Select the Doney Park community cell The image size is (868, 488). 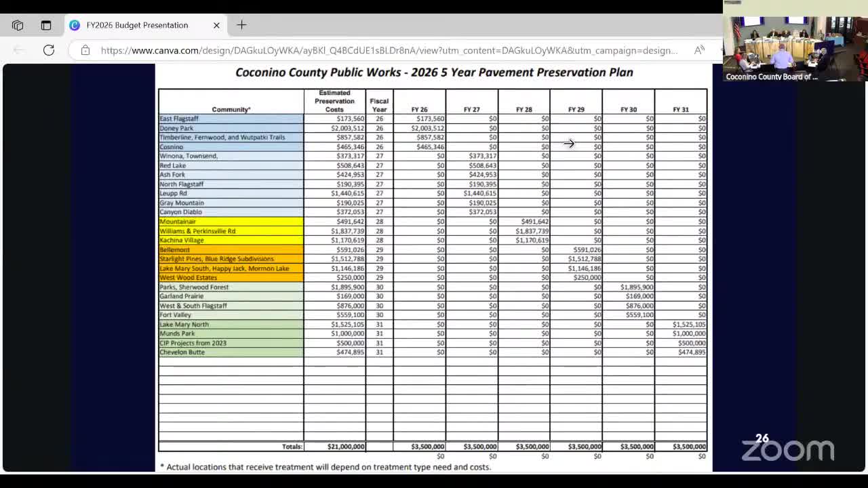point(231,128)
